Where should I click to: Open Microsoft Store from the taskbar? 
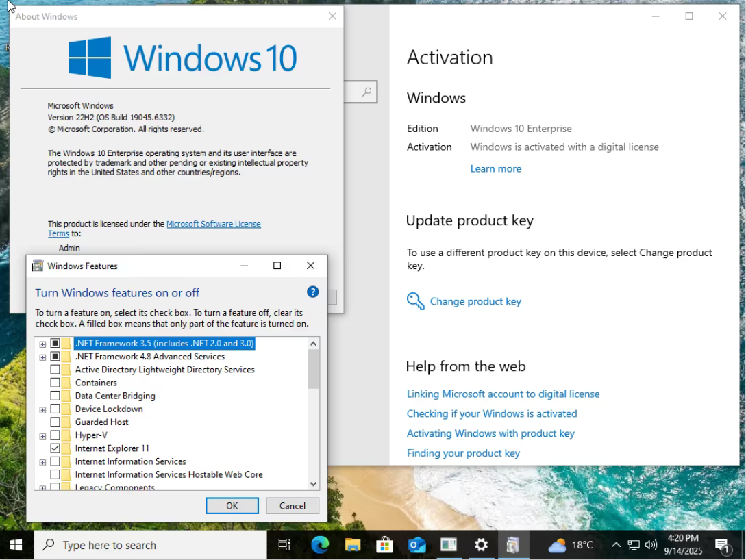[x=384, y=545]
